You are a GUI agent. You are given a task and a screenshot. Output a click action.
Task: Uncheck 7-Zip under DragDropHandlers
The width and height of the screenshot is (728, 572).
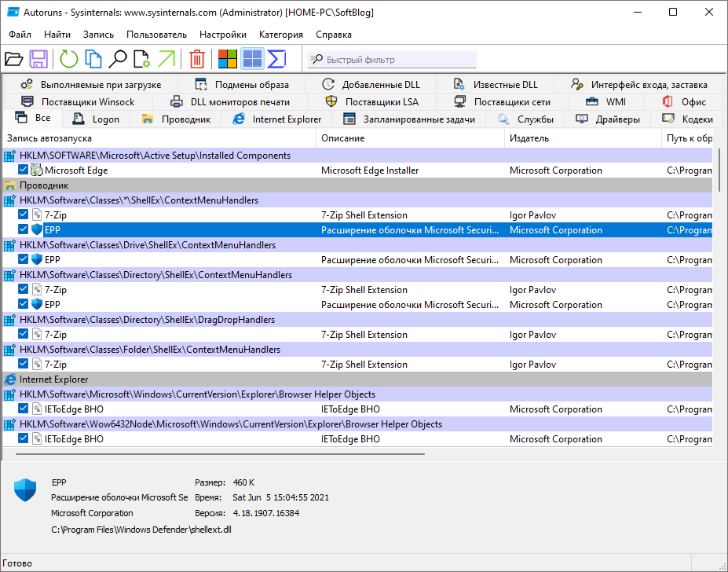click(24, 334)
